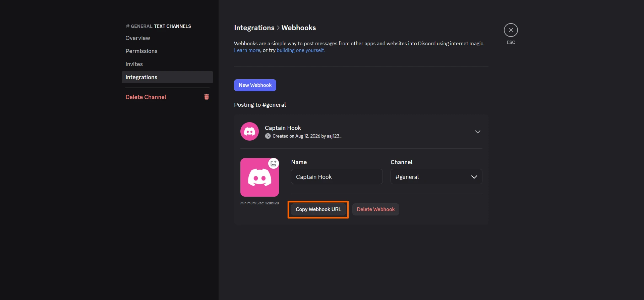Close settings with the ESC X button

[511, 30]
